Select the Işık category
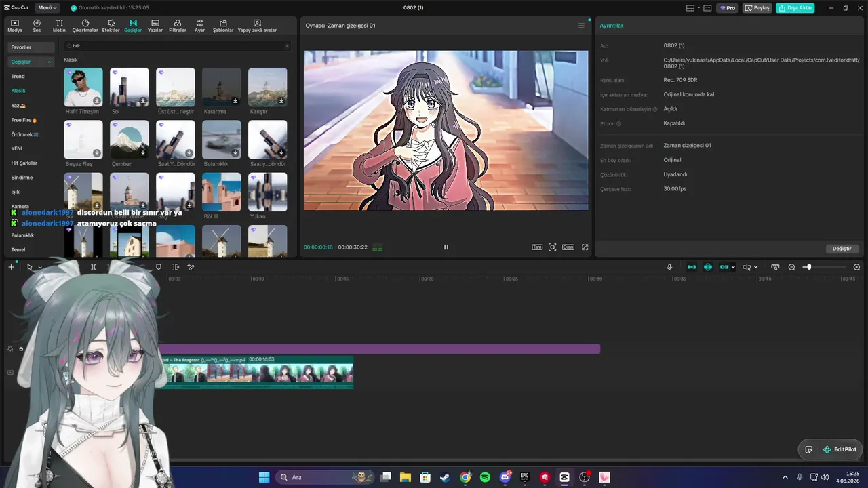 (16, 192)
